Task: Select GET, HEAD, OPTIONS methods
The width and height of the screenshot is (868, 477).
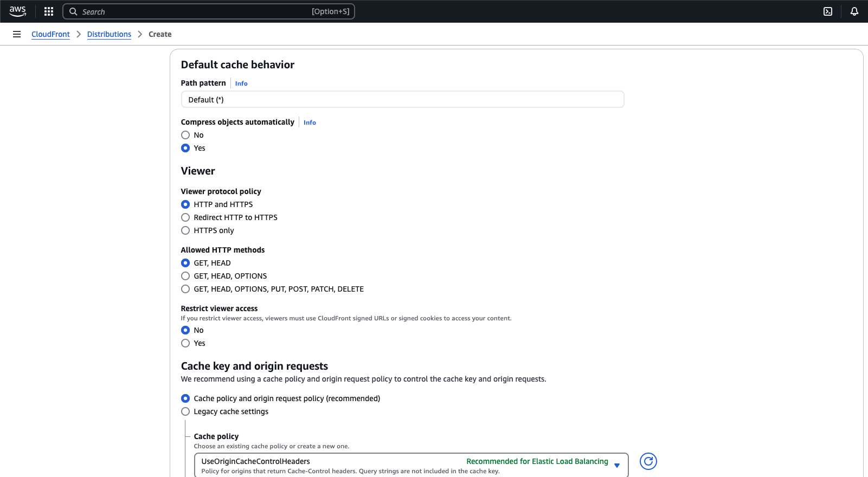Action: pos(185,276)
